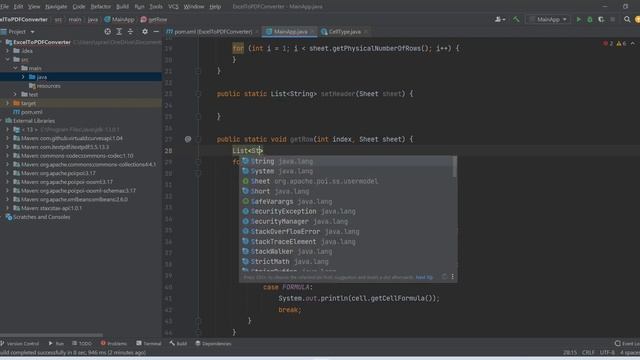
Task: Start debugging with the green bug icon
Action: [x=590, y=19]
